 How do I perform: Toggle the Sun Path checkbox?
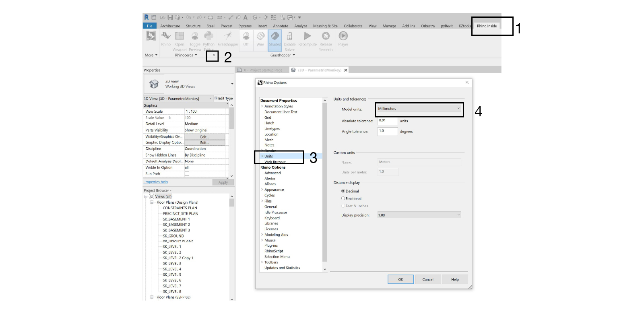pos(187,174)
